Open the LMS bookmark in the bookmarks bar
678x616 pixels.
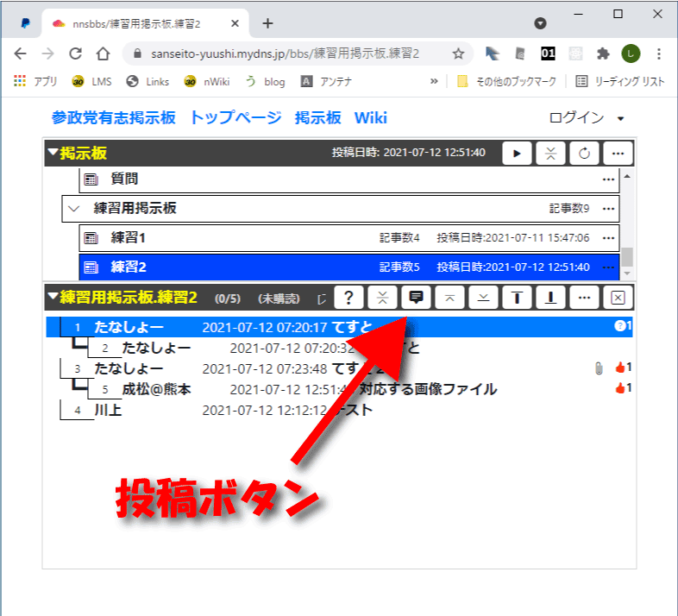[91, 81]
